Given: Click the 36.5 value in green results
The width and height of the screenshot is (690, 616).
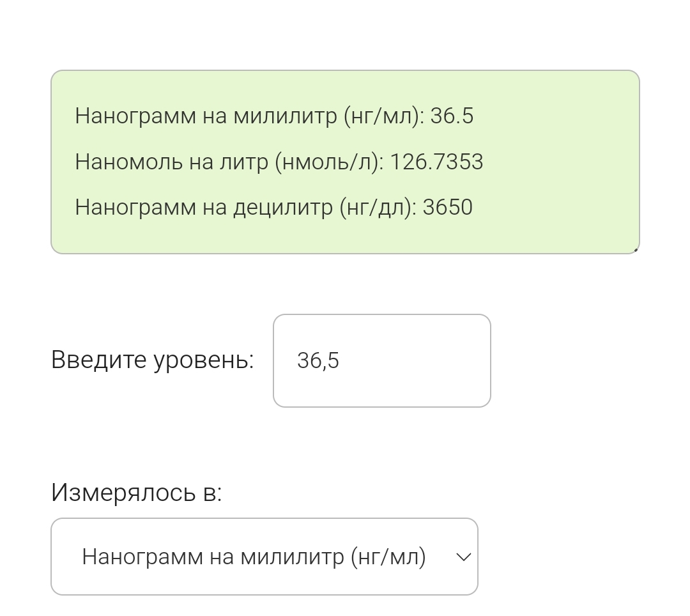Looking at the screenshot, I should [452, 116].
